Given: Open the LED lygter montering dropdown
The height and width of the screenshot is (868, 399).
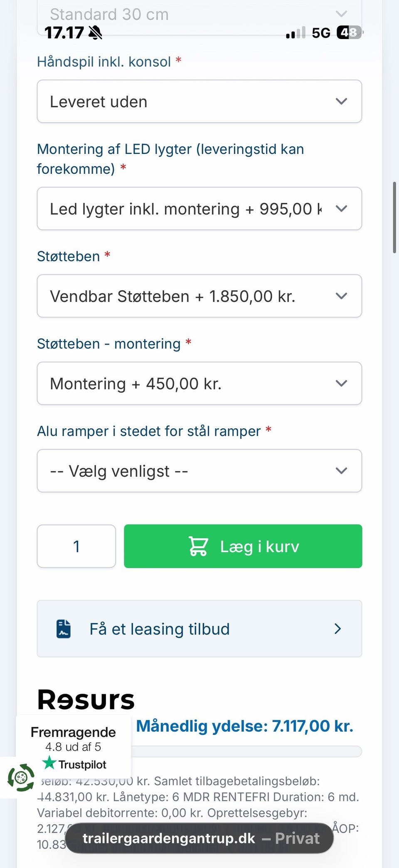Looking at the screenshot, I should click(x=199, y=209).
